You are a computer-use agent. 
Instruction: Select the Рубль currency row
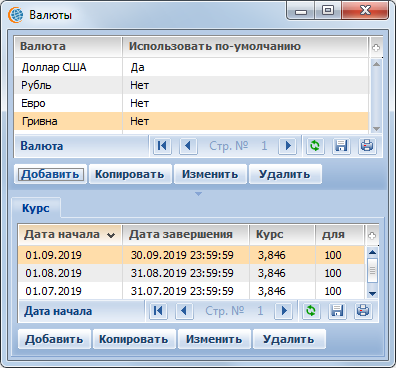click(x=192, y=85)
